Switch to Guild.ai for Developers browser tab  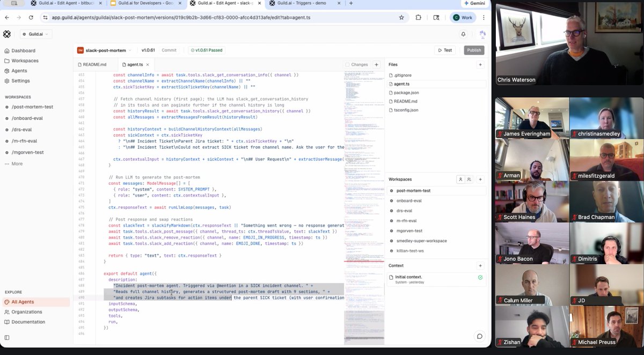[147, 3]
